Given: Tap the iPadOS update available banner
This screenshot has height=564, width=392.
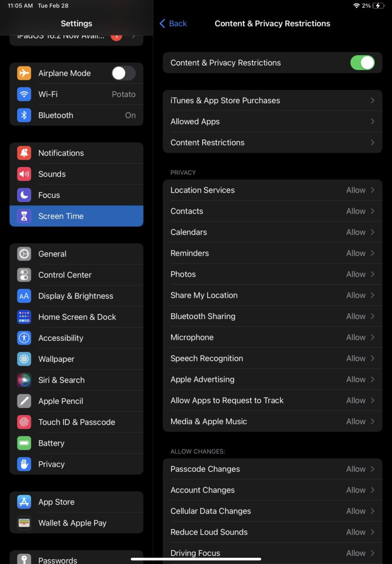Looking at the screenshot, I should 76,37.
